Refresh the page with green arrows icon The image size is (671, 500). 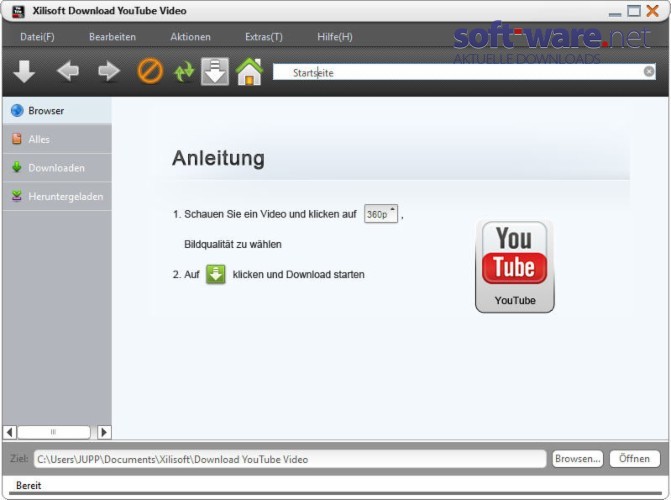coord(184,71)
